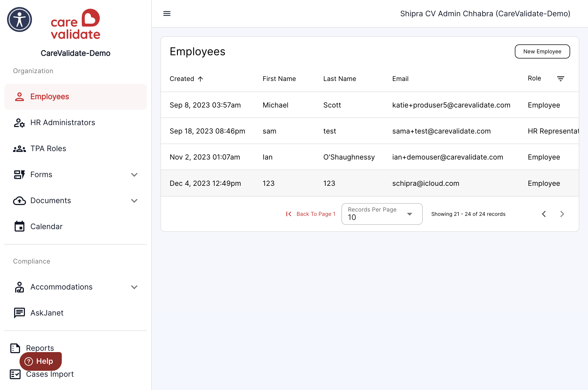Go to next page arrow

(562, 214)
